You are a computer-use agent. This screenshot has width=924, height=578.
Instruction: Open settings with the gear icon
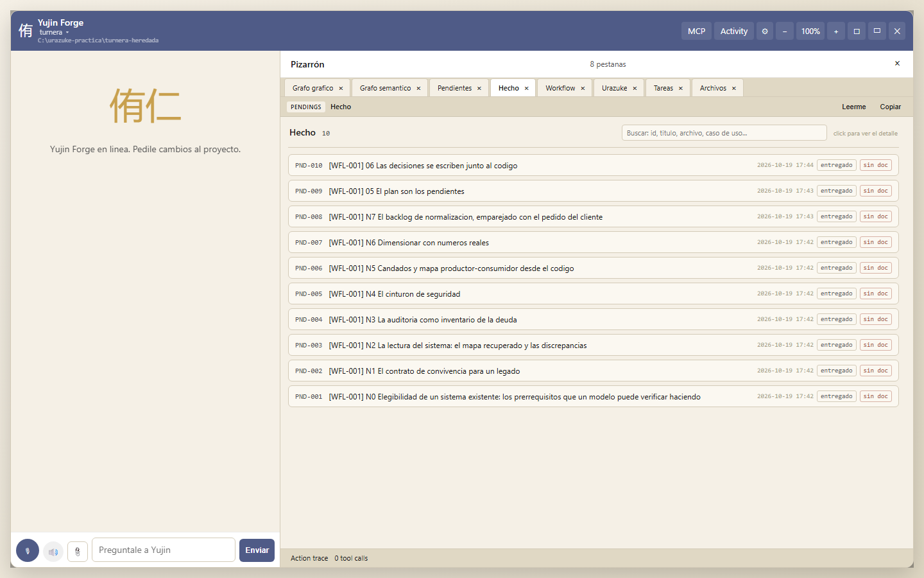click(765, 31)
